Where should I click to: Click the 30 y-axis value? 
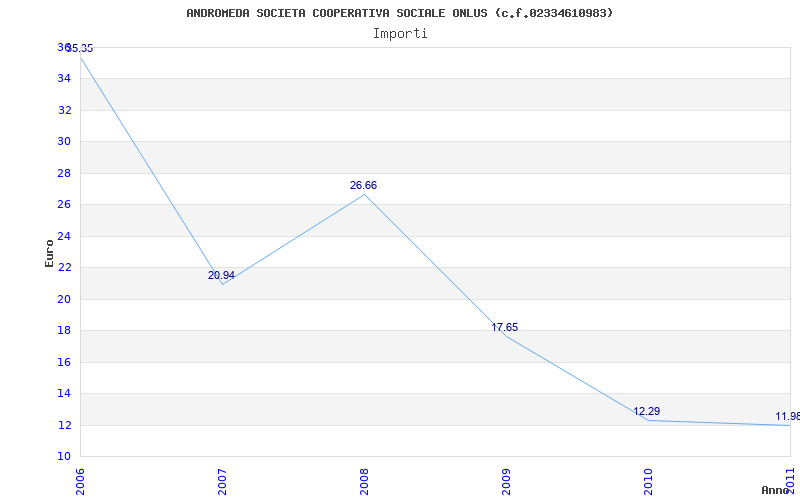[x=64, y=141]
